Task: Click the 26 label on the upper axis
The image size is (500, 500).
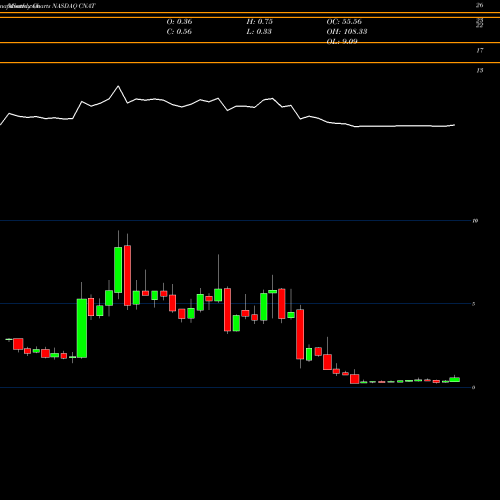Action: (x=480, y=5)
